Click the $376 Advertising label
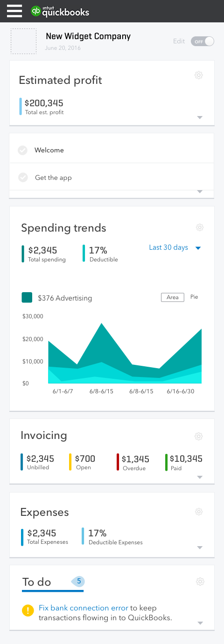The width and height of the screenshot is (224, 644). pyautogui.click(x=65, y=298)
